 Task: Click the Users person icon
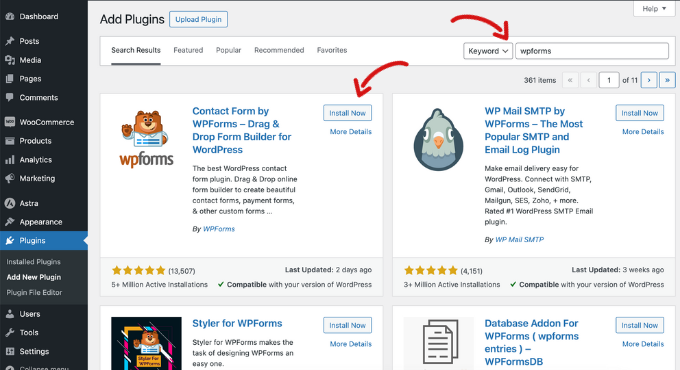[x=10, y=314]
